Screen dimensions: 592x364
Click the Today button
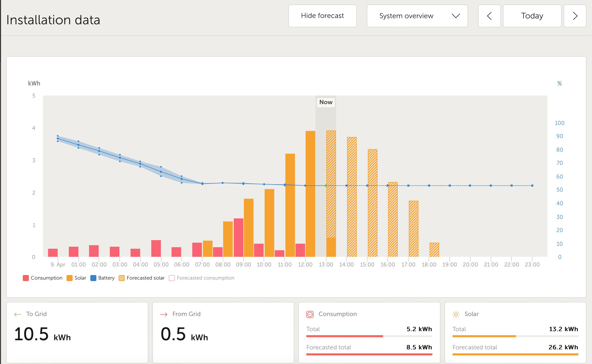tap(532, 16)
